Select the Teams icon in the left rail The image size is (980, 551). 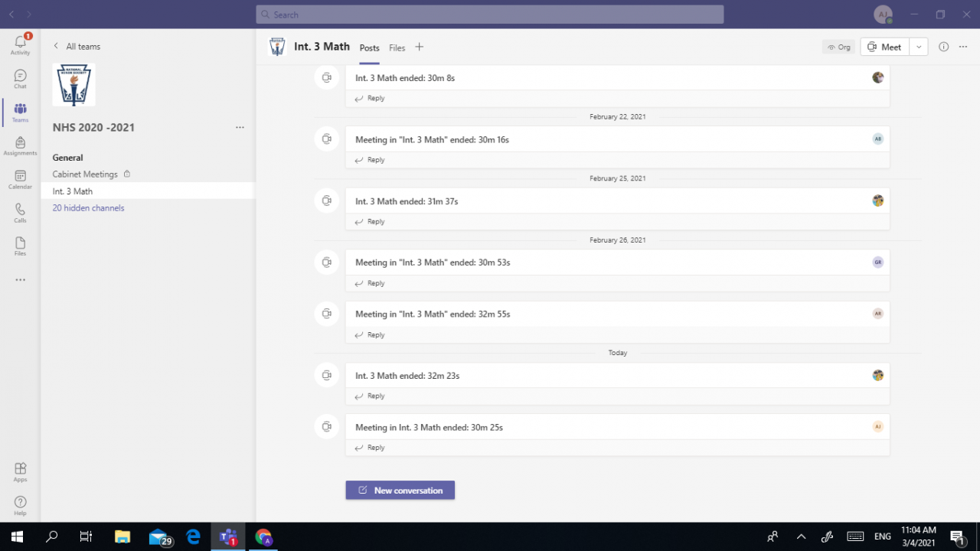coord(20,112)
